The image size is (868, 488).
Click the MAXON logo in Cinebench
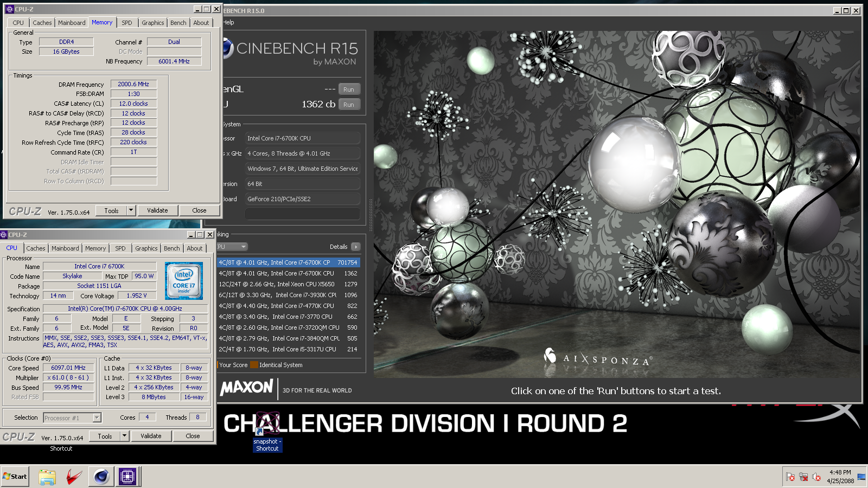pos(247,387)
